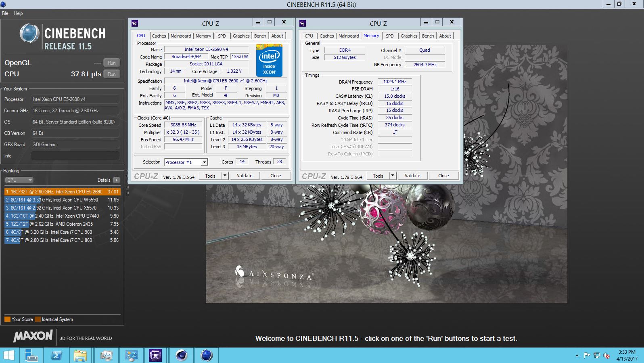Click Validate in right CPU-Z window
Image resolution: width=644 pixels, height=363 pixels.
(412, 176)
